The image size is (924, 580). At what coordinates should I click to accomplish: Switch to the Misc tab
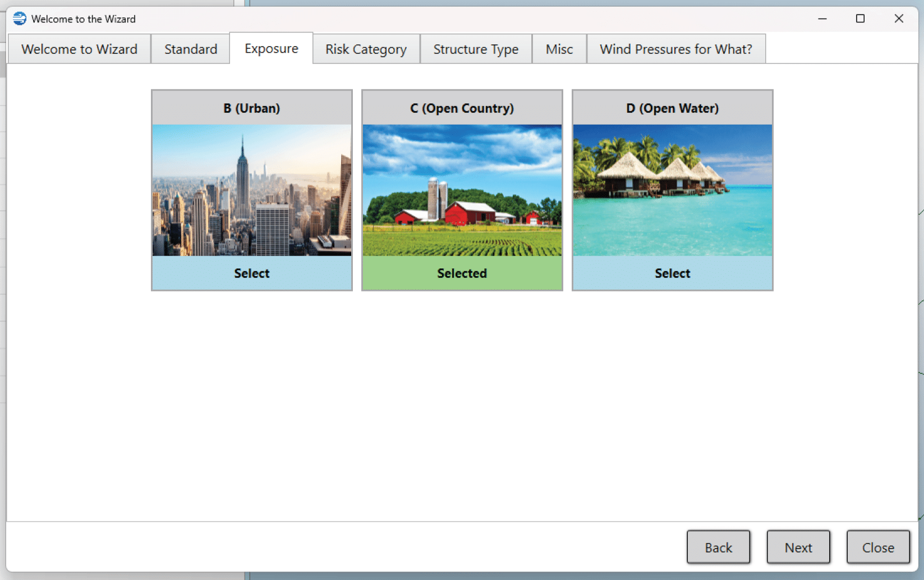click(x=559, y=49)
